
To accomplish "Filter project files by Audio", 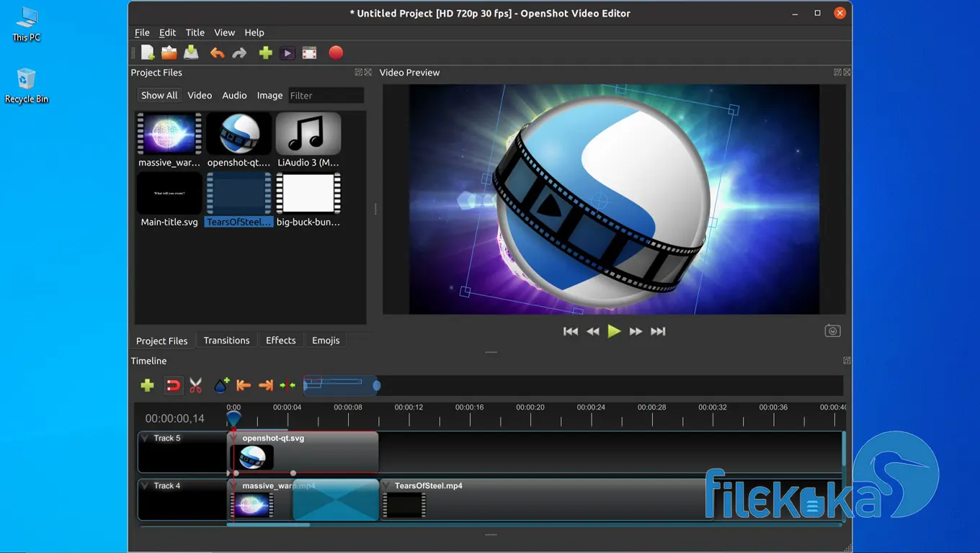I will pos(234,95).
